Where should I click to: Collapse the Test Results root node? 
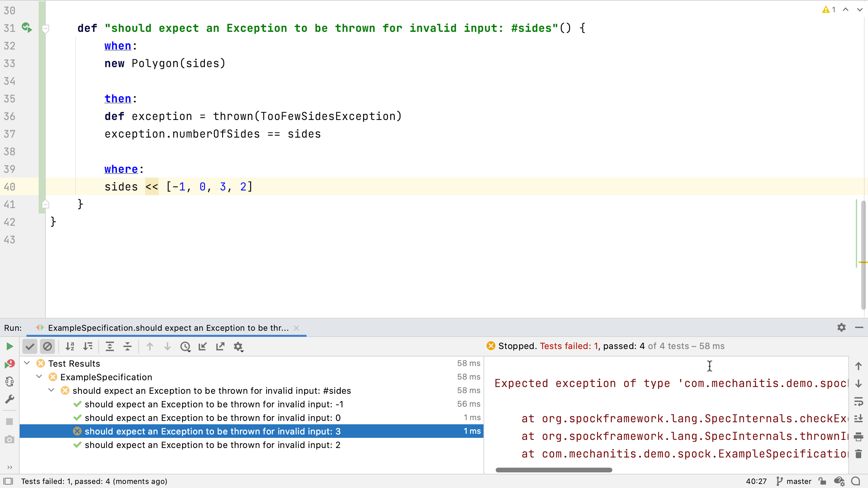pos(27,363)
